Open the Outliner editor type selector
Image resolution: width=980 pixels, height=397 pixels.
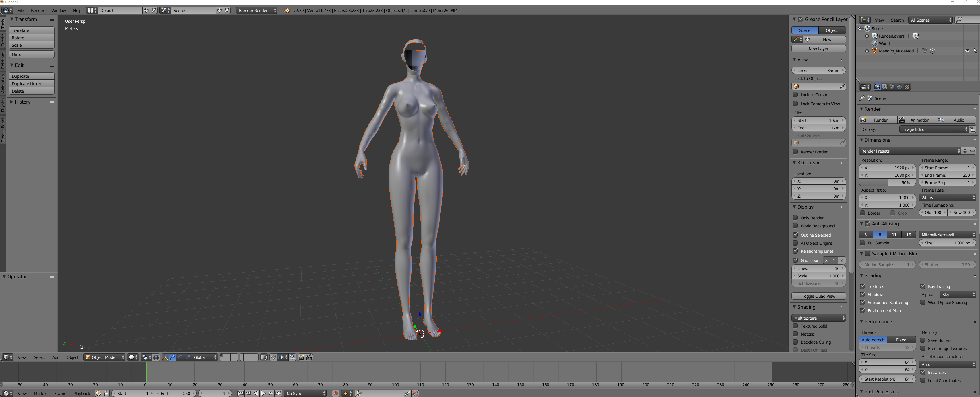click(865, 20)
